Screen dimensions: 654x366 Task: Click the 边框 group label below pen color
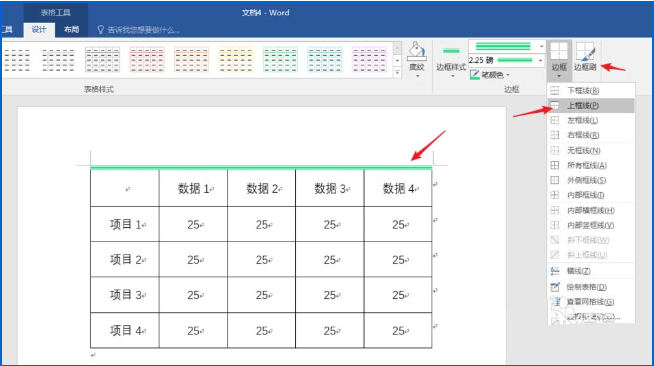[x=512, y=89]
